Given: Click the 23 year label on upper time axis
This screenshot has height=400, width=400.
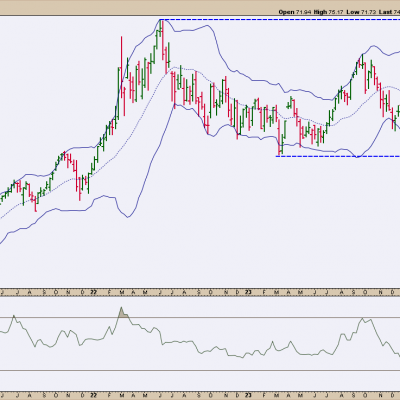Looking at the screenshot, I should [x=248, y=292].
